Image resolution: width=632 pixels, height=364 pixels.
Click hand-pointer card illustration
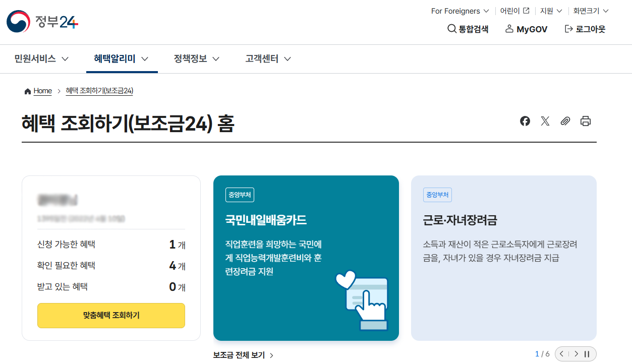[x=363, y=300]
